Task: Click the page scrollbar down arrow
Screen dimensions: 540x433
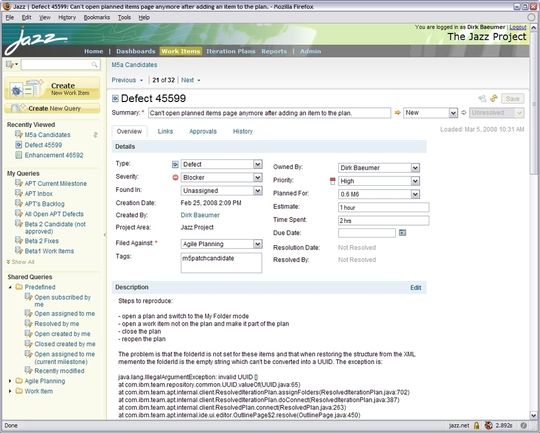Action: click(533, 415)
